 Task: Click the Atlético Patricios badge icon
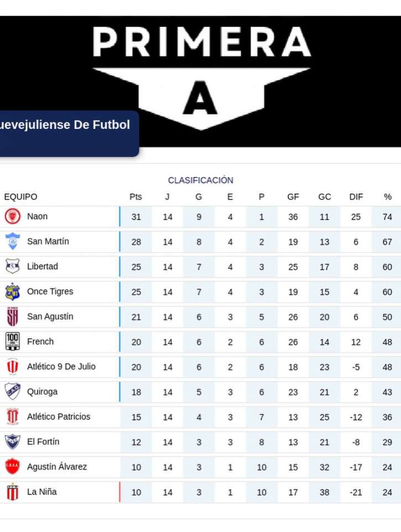coord(12,417)
